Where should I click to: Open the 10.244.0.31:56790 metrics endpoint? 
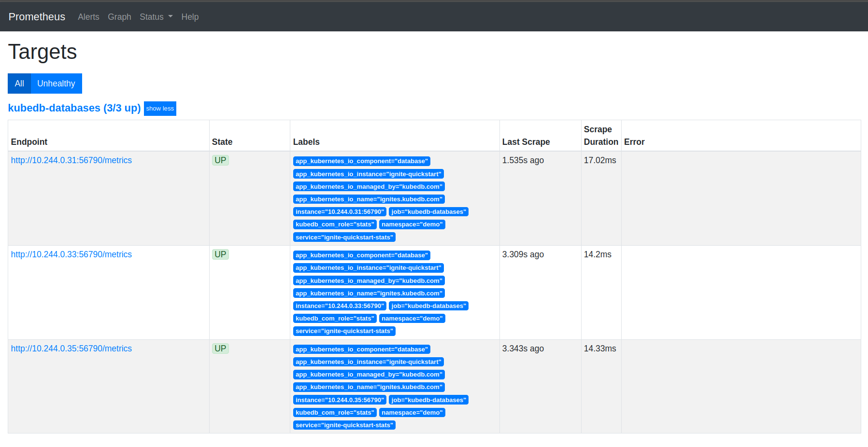[x=71, y=160]
